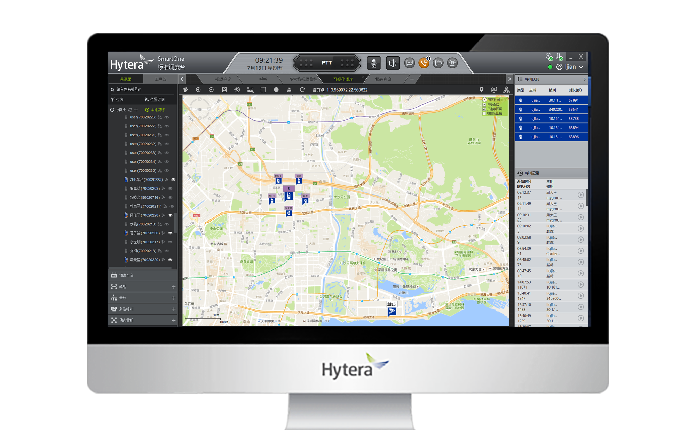Select the first green-labeled tab in left panel
This screenshot has height=430, width=696.
pos(126,79)
